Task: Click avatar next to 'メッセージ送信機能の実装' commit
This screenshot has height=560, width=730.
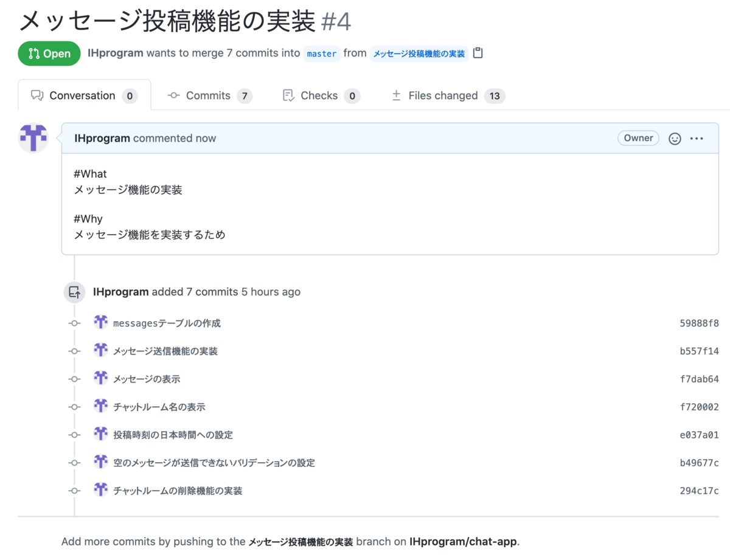Action: point(101,350)
